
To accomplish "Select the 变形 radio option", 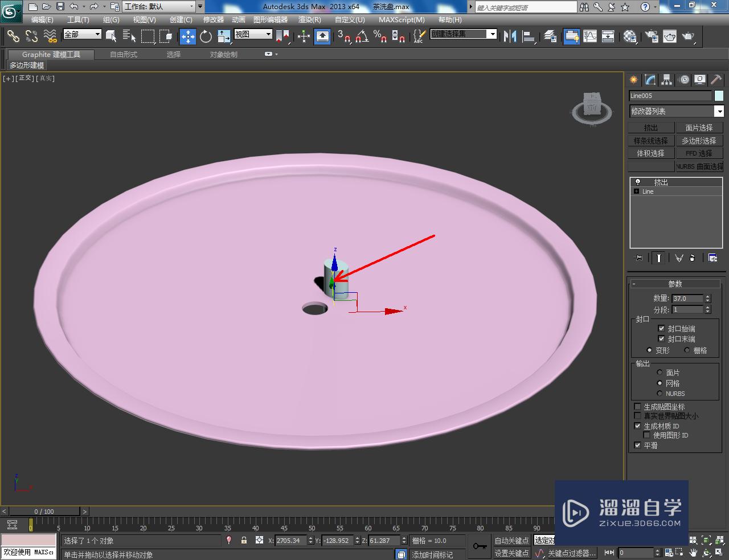I will [x=649, y=350].
